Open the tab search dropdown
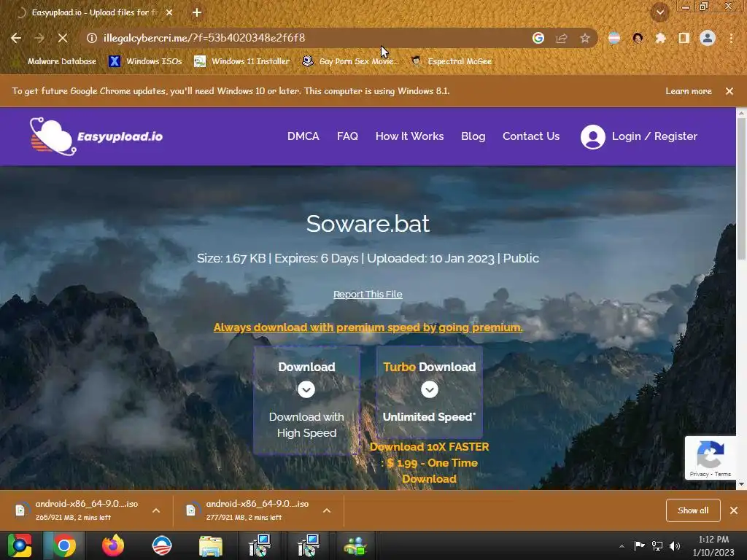Screen dimensions: 747x560 [659, 12]
